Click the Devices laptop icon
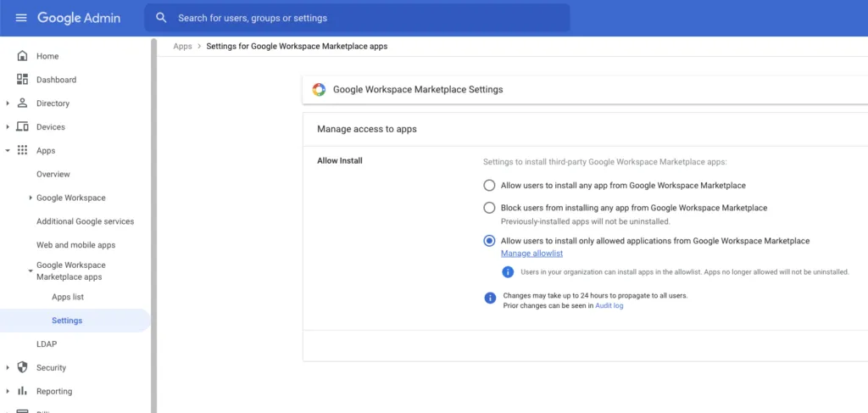This screenshot has height=413, width=868. [x=23, y=126]
